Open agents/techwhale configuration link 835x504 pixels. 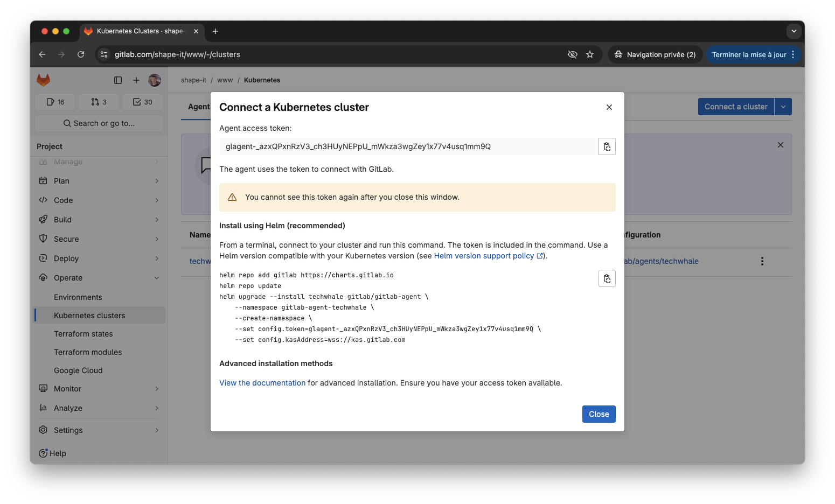[662, 261]
